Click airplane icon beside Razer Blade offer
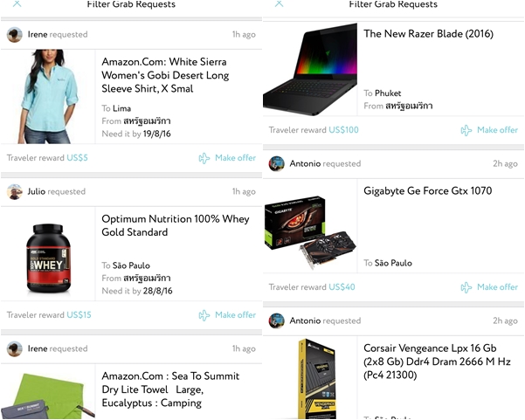This screenshot has height=420, width=525. [466, 130]
